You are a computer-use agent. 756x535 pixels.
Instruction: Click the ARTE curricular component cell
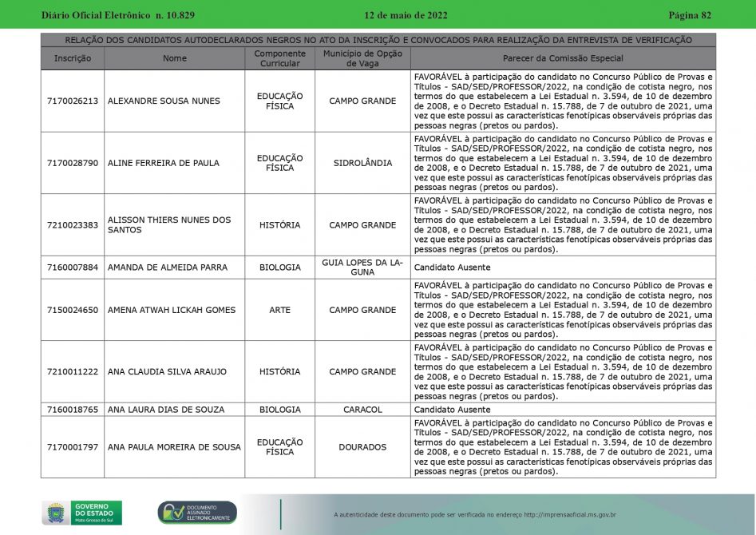point(279,310)
